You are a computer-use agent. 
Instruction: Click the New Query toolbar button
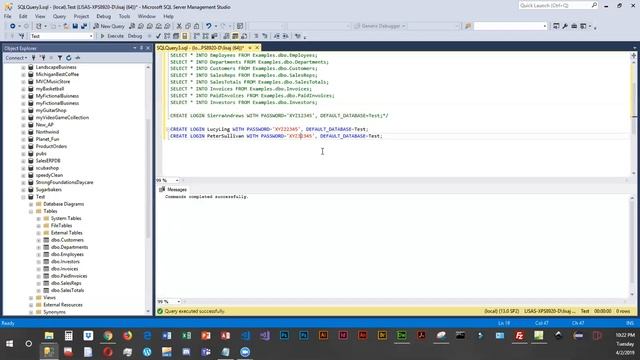coord(109,26)
